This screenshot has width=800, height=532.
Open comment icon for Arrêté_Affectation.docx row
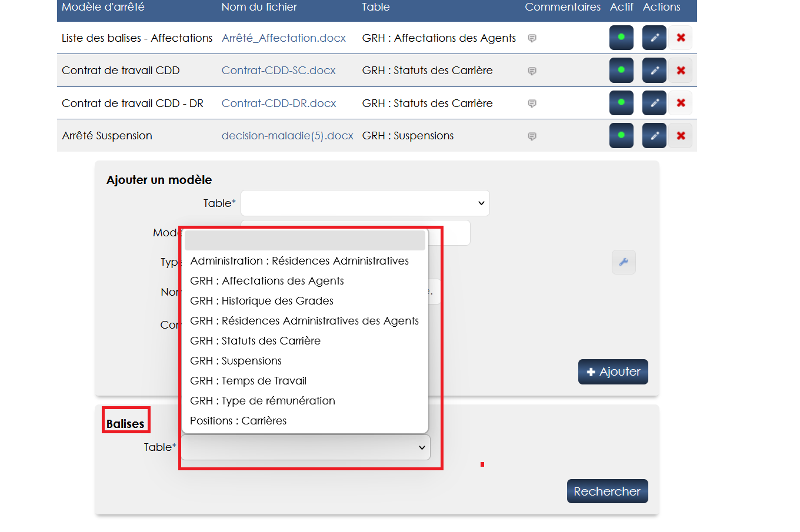point(532,38)
